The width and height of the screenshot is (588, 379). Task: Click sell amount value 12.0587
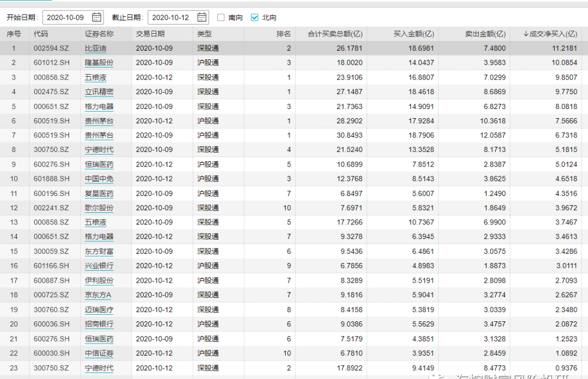493,136
